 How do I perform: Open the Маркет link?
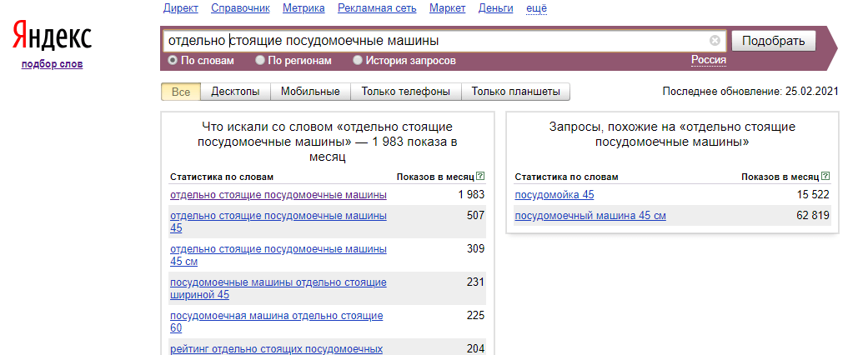(447, 8)
